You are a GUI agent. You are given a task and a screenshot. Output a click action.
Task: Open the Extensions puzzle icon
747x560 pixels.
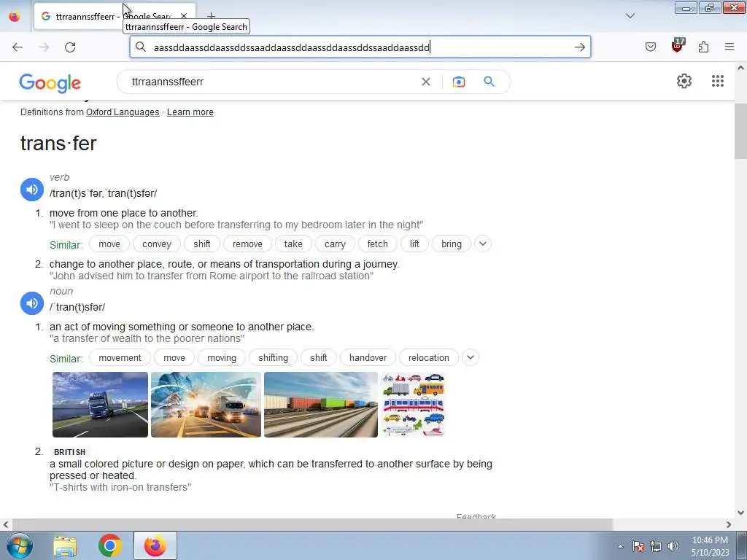coord(703,47)
